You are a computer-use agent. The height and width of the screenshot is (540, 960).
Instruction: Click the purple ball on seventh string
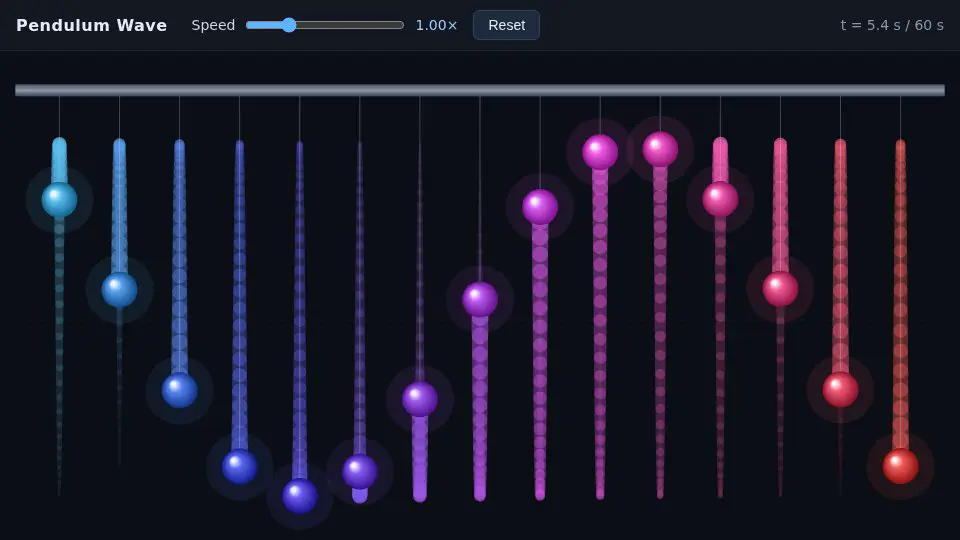(419, 399)
